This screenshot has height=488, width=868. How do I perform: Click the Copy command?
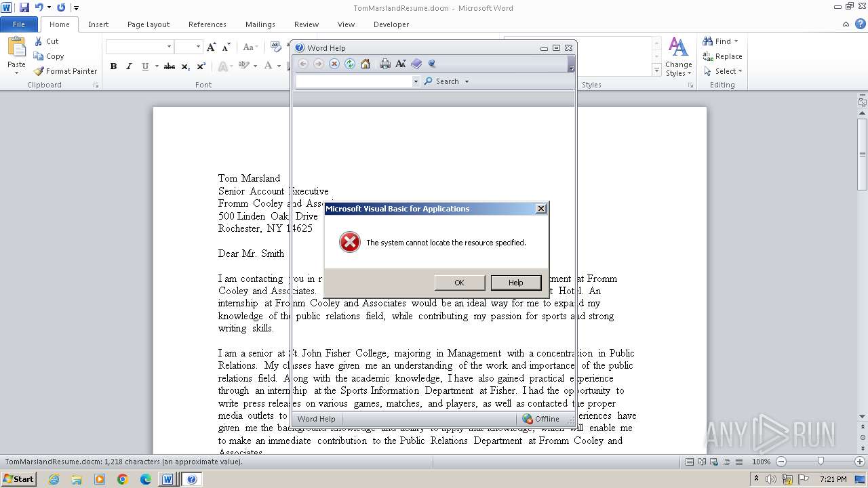49,56
